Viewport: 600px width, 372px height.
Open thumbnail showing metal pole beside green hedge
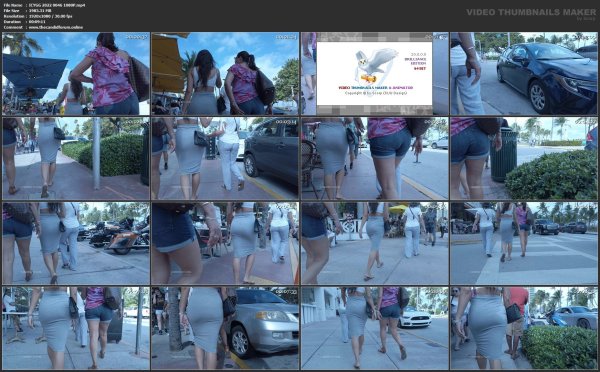coord(76,158)
